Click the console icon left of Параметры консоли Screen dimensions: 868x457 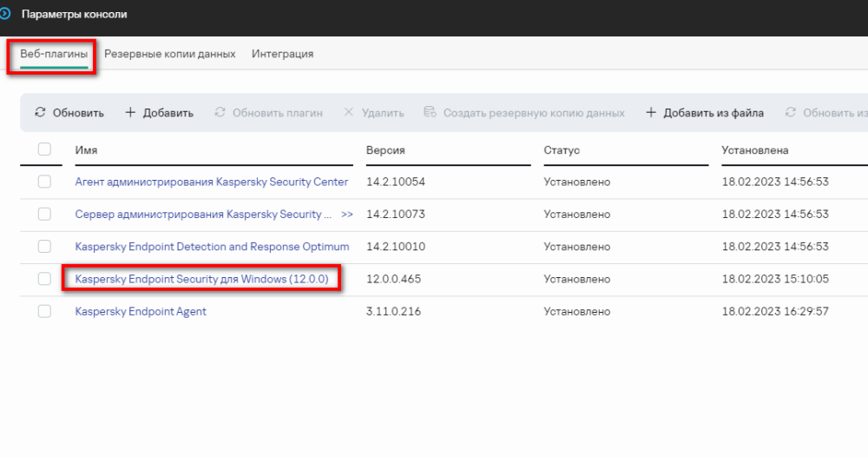tap(6, 14)
